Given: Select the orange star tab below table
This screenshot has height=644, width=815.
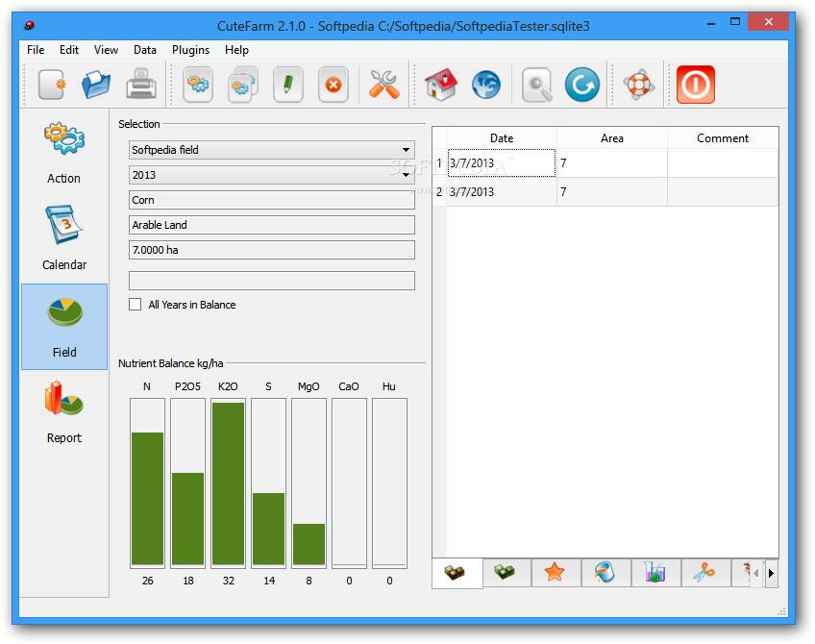Looking at the screenshot, I should click(x=555, y=573).
